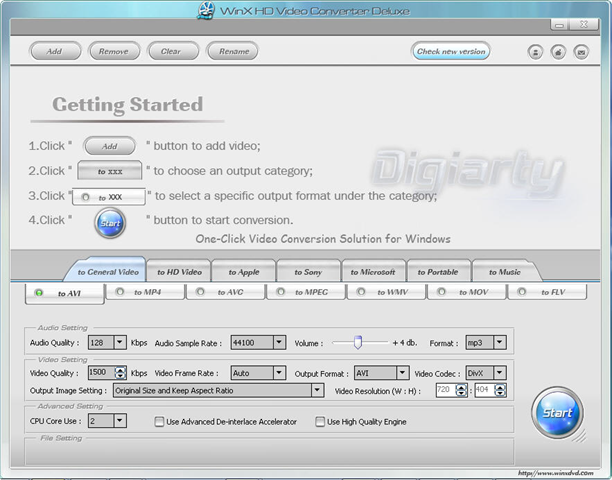
Task: Minimize the converter window
Action: tap(560, 25)
